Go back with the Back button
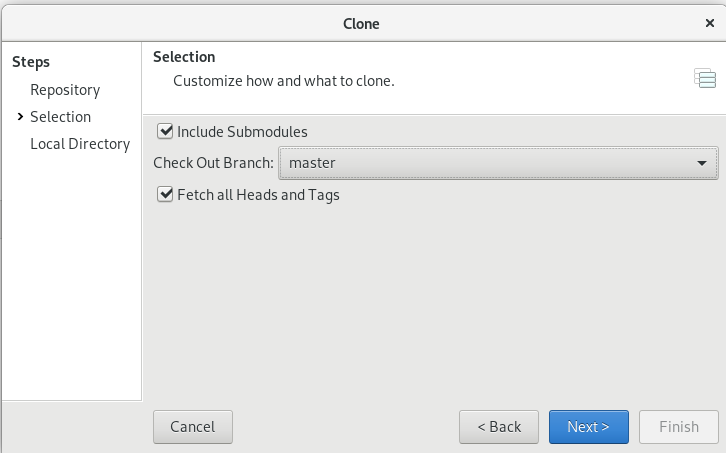Image resolution: width=726 pixels, height=453 pixels. pyautogui.click(x=499, y=427)
